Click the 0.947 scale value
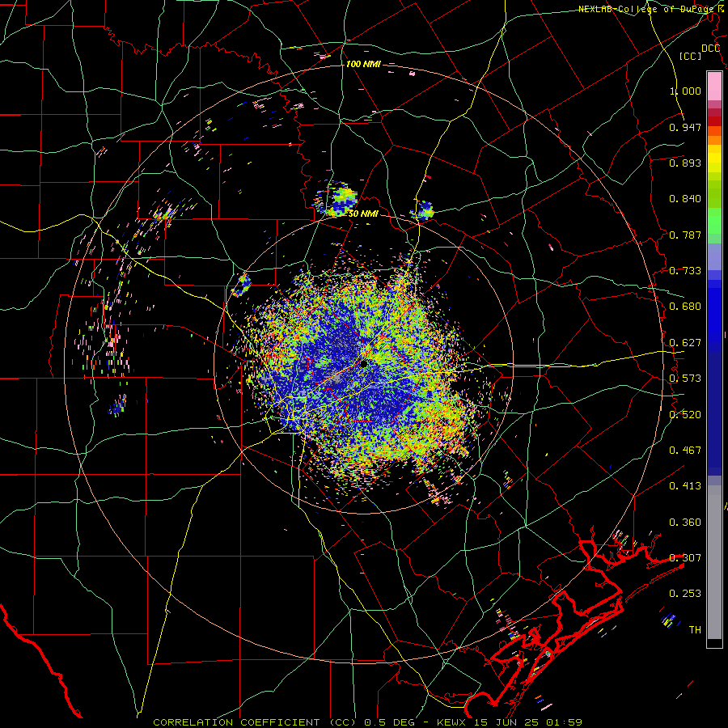 [685, 127]
